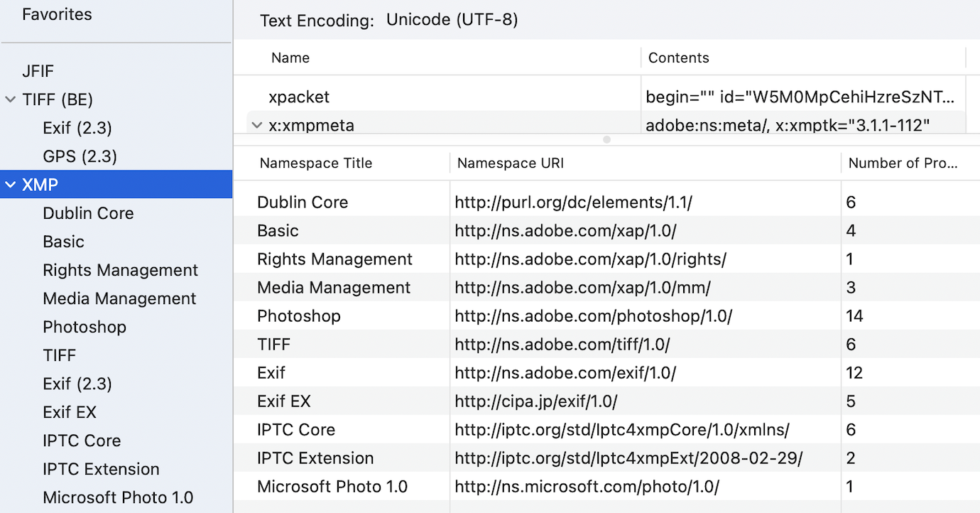Viewport: 980px width, 513px height.
Task: Click the split pane divider handle dot
Action: coord(606,140)
